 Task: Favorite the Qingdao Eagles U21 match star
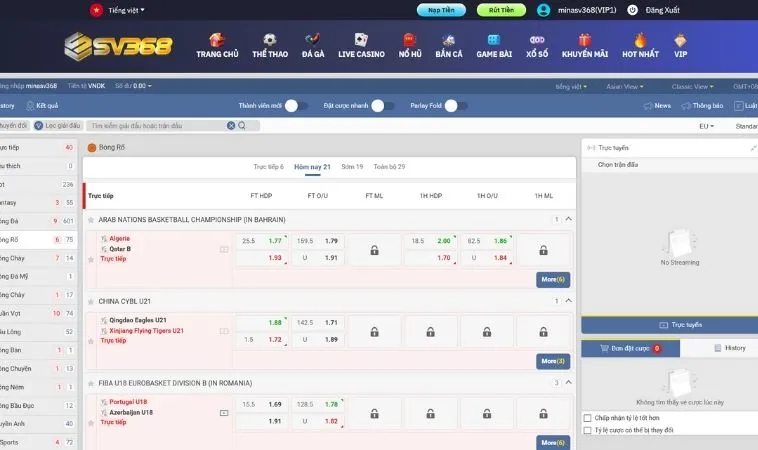point(90,341)
